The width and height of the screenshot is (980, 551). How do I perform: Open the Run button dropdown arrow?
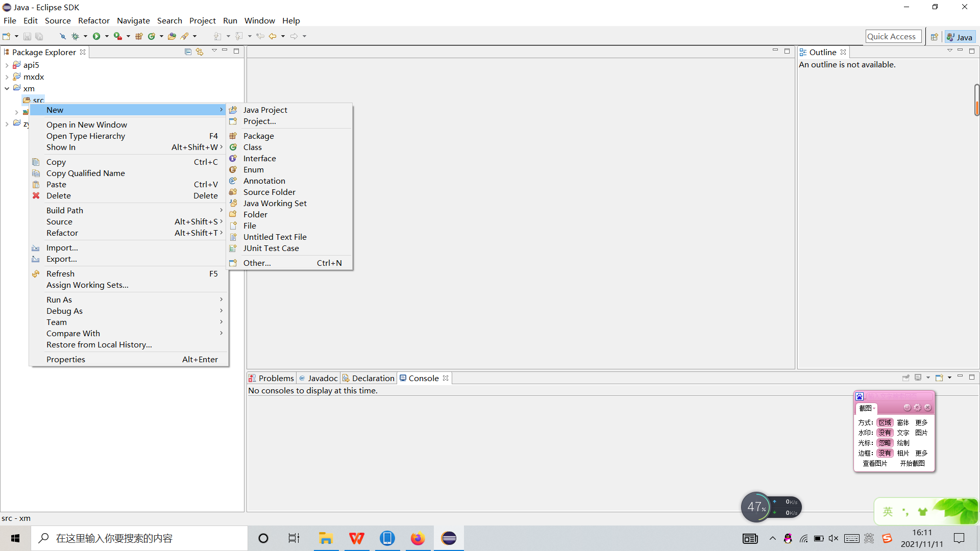pyautogui.click(x=107, y=36)
